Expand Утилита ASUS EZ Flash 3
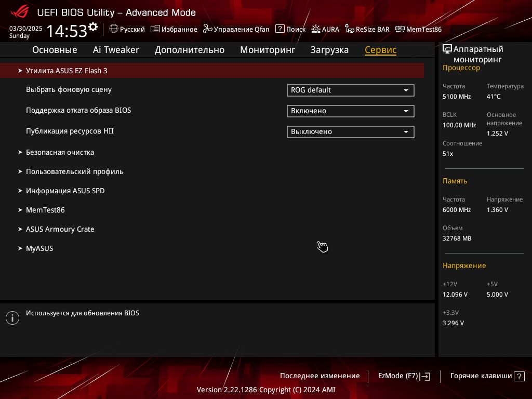This screenshot has height=399, width=532. pyautogui.click(x=212, y=71)
